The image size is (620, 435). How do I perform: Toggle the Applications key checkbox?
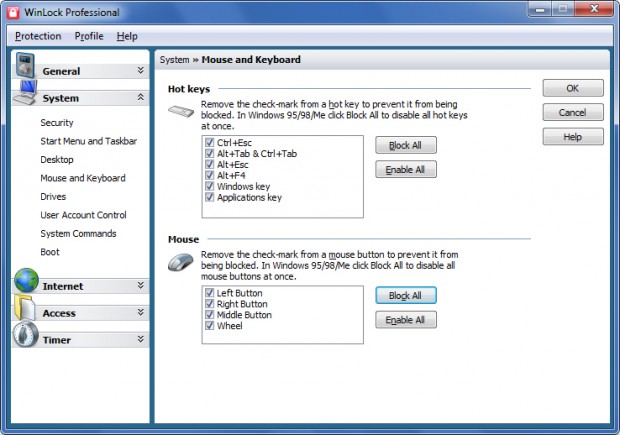click(210, 197)
